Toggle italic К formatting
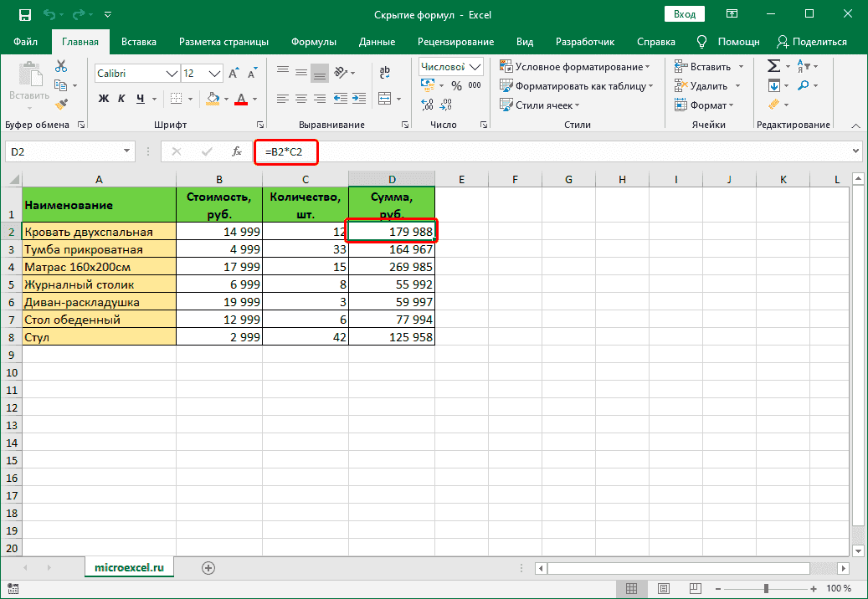 (x=122, y=99)
